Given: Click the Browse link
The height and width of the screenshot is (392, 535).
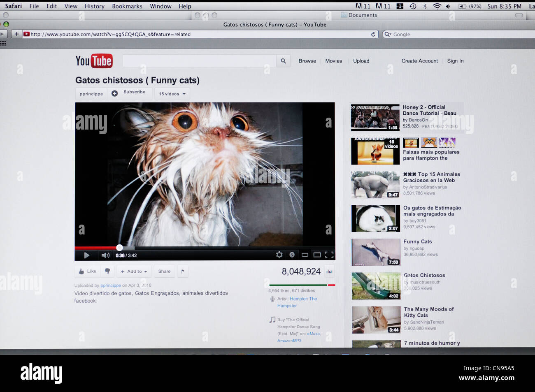Looking at the screenshot, I should point(307,61).
